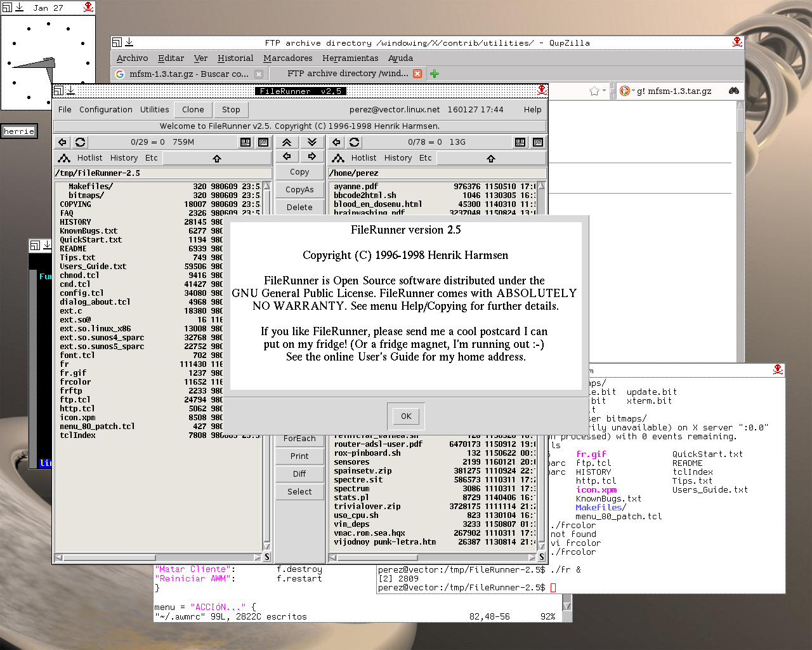Click the horizontal scrollbar under the /home/perez pane
This screenshot has width=812, height=650.
pyautogui.click(x=432, y=557)
